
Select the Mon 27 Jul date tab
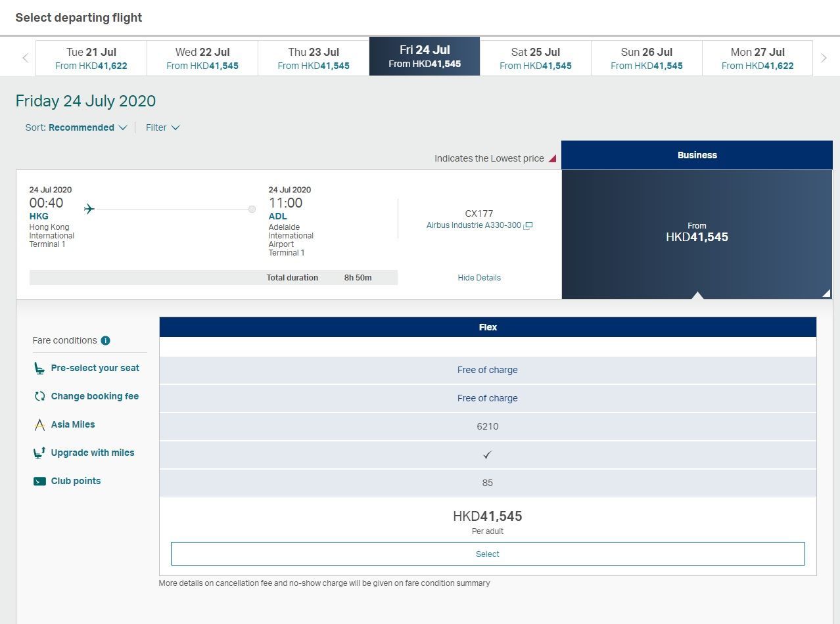(x=758, y=58)
